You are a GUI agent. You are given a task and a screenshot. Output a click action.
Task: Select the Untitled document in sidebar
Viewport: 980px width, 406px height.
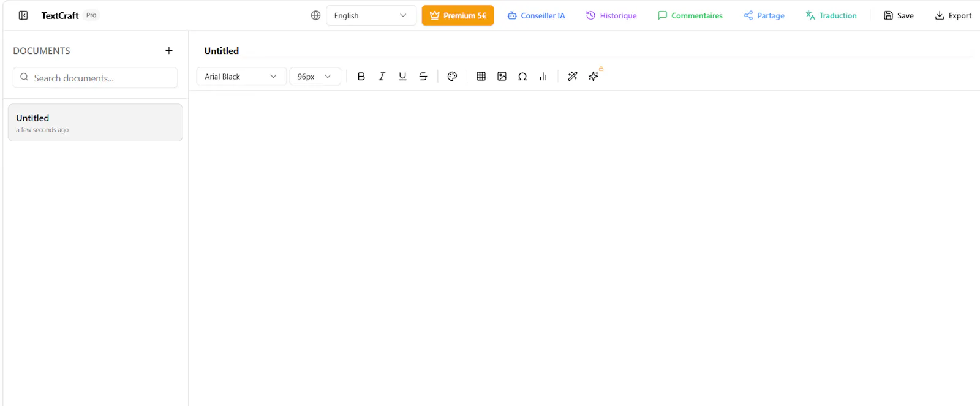point(96,122)
